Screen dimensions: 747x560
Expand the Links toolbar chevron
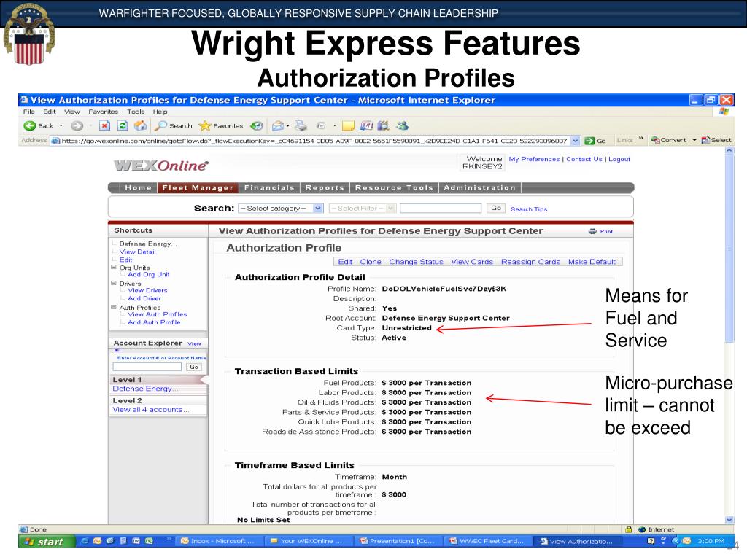click(640, 139)
